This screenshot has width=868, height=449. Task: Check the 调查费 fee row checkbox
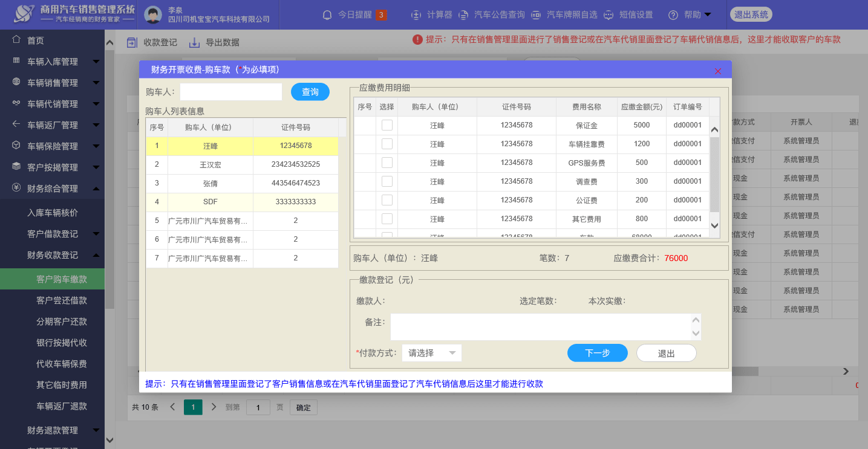(387, 181)
